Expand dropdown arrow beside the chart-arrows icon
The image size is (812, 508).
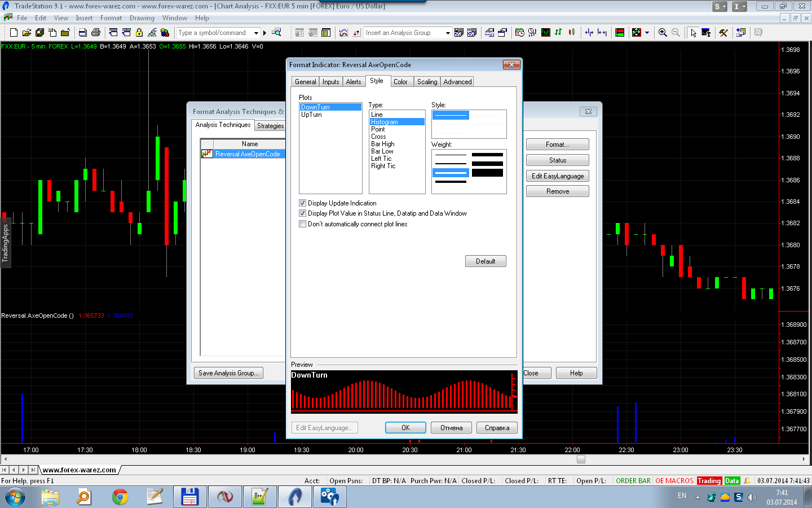pyautogui.click(x=647, y=33)
